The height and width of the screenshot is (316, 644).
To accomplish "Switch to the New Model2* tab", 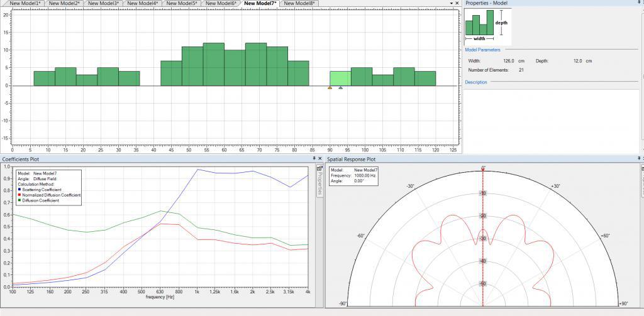I will 64,3.
